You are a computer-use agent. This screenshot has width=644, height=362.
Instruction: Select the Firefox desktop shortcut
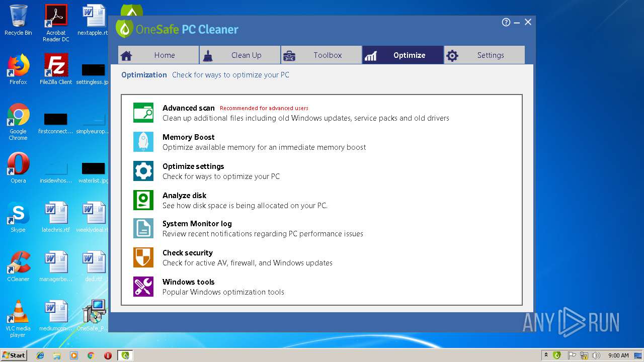click(18, 69)
